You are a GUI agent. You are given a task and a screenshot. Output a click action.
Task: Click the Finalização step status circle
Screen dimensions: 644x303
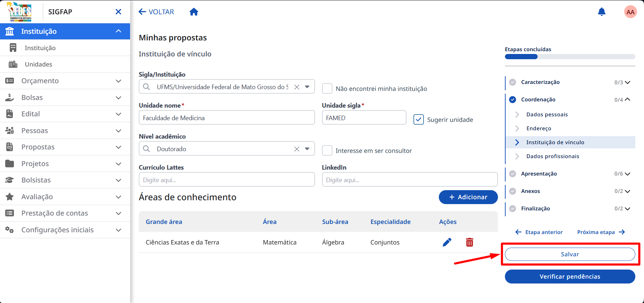pos(513,209)
